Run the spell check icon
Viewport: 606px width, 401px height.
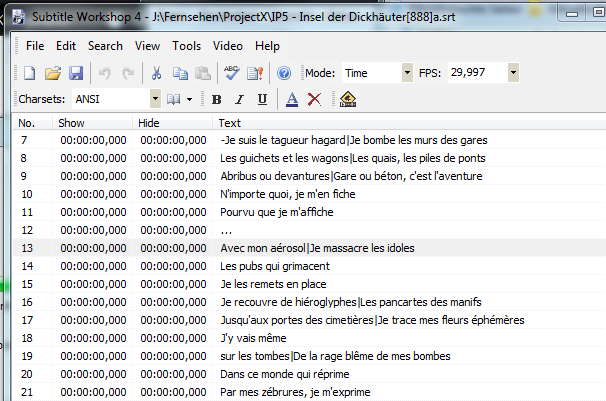point(232,73)
